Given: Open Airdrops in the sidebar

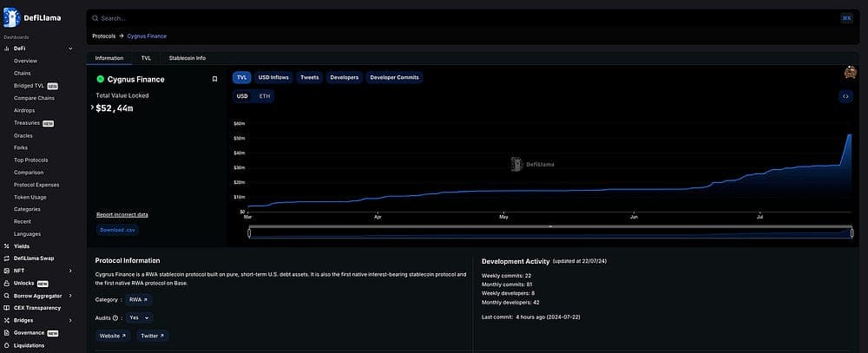Looking at the screenshot, I should [24, 111].
